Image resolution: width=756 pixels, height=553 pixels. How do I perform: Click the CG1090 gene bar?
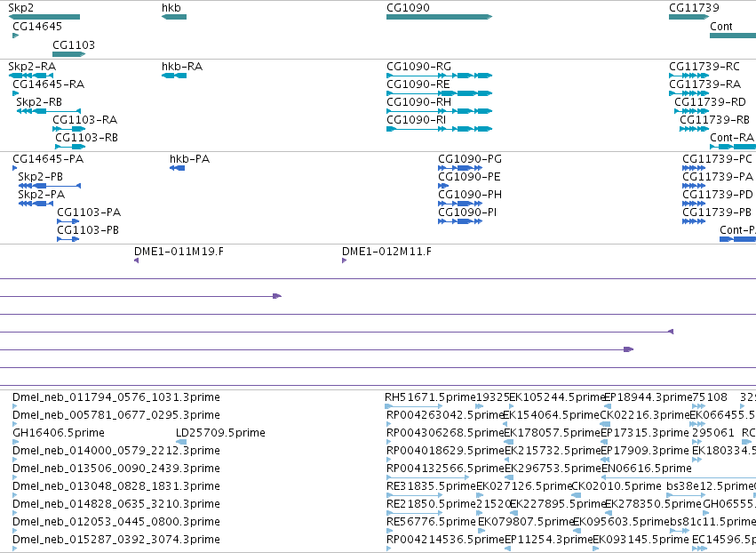coord(439,17)
